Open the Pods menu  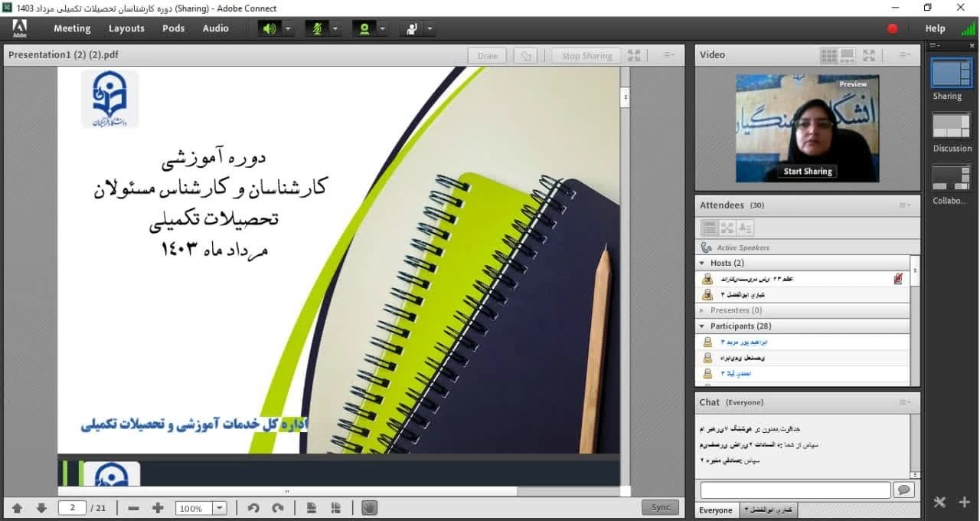pos(173,28)
